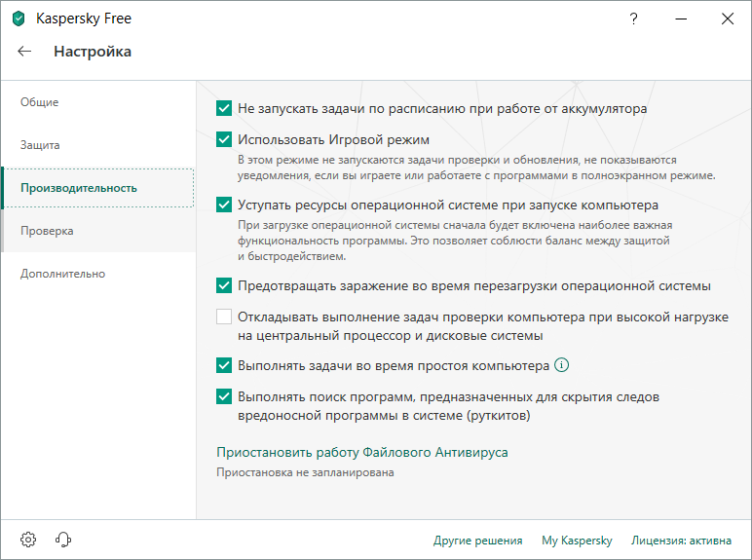The height and width of the screenshot is (560, 752).
Task: Click the Kaspersky shield logo
Action: [x=19, y=19]
